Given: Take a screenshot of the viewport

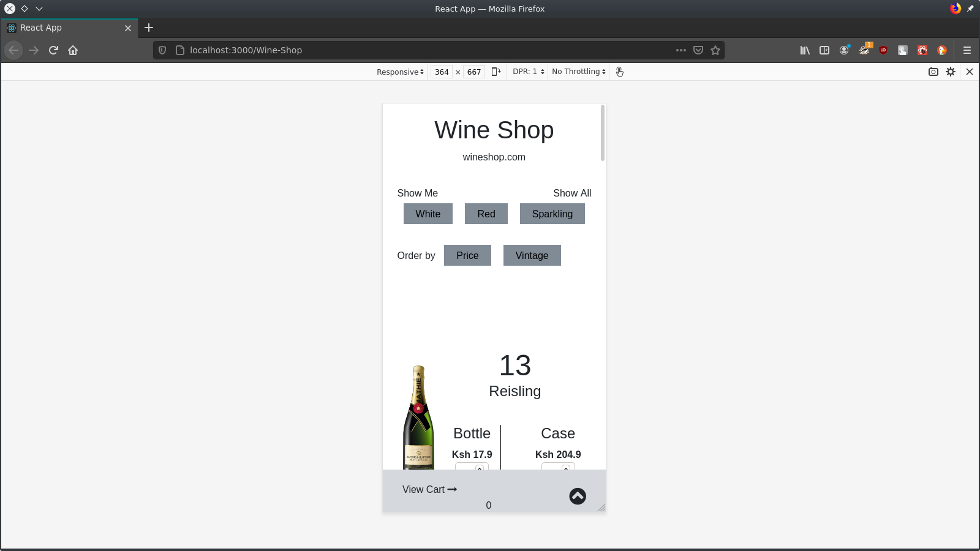Looking at the screenshot, I should [x=932, y=72].
